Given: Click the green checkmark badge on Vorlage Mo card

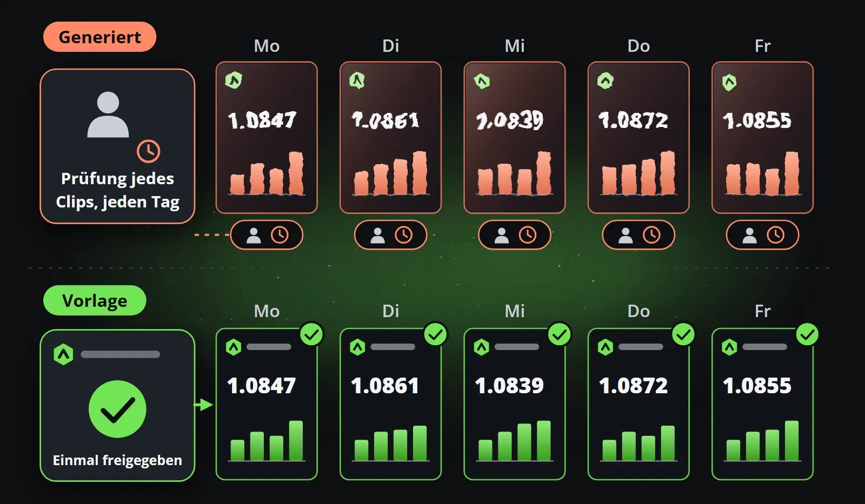Looking at the screenshot, I should 311,335.
